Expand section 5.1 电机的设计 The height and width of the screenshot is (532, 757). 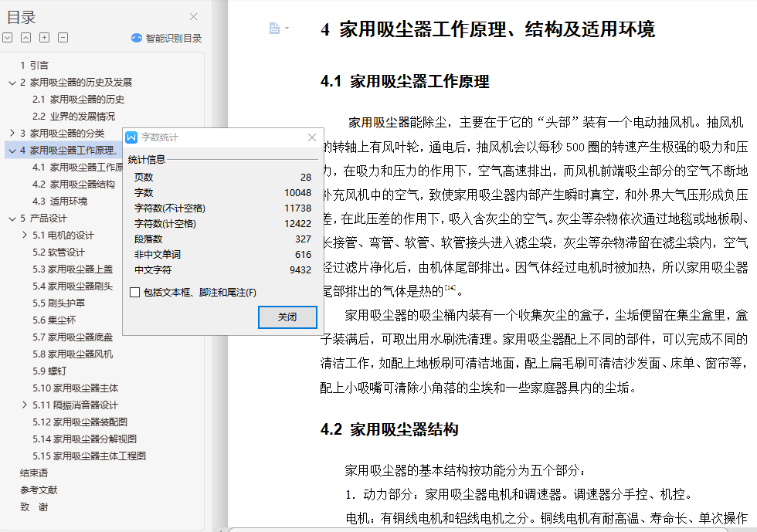click(x=25, y=235)
